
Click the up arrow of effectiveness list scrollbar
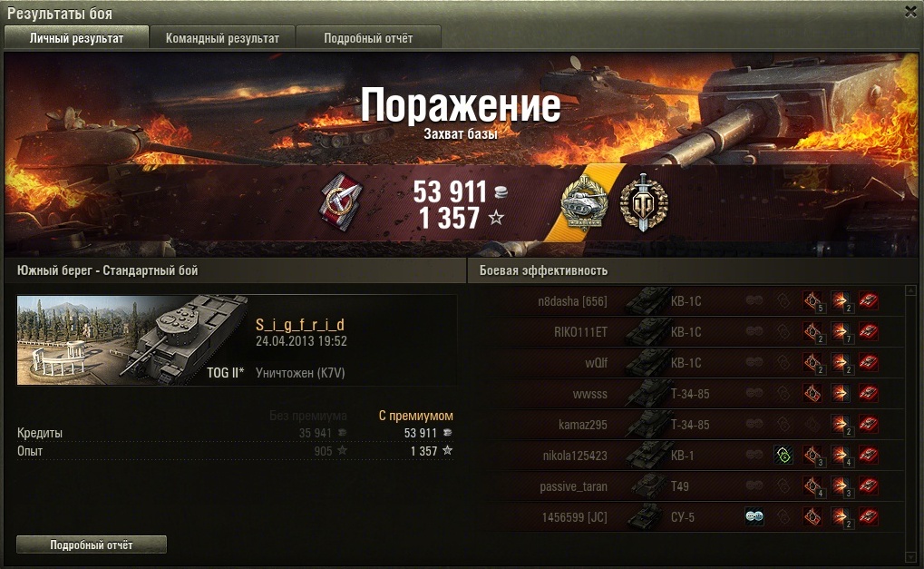click(x=909, y=290)
